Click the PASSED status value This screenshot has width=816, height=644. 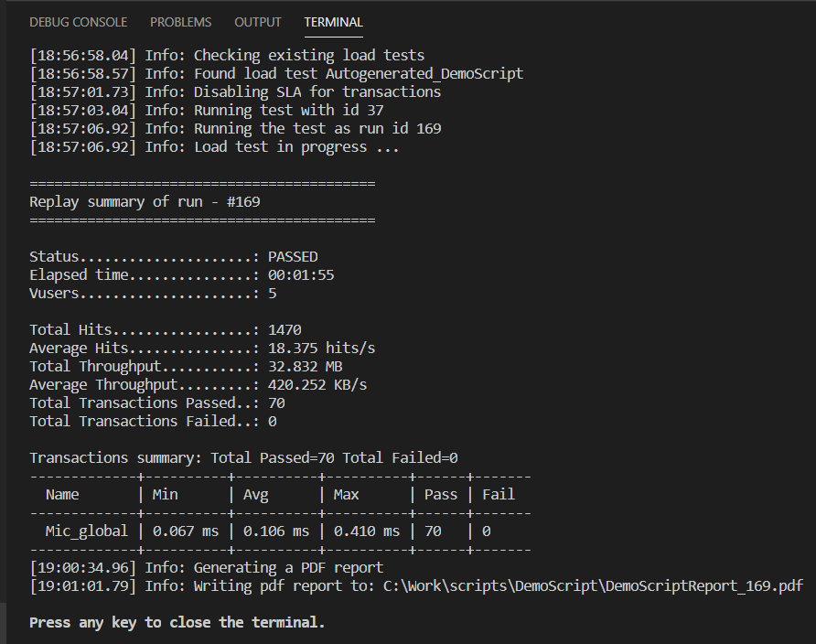pyautogui.click(x=293, y=257)
